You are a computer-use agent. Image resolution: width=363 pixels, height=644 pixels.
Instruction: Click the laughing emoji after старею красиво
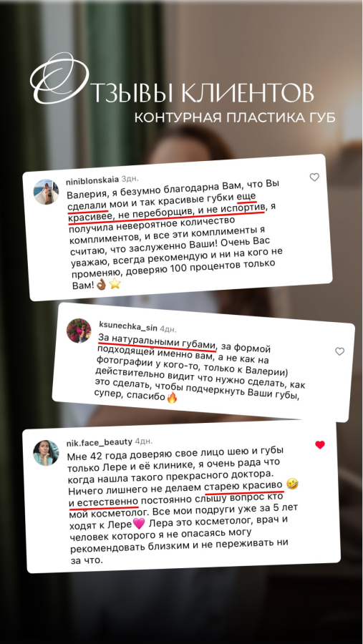click(x=293, y=484)
